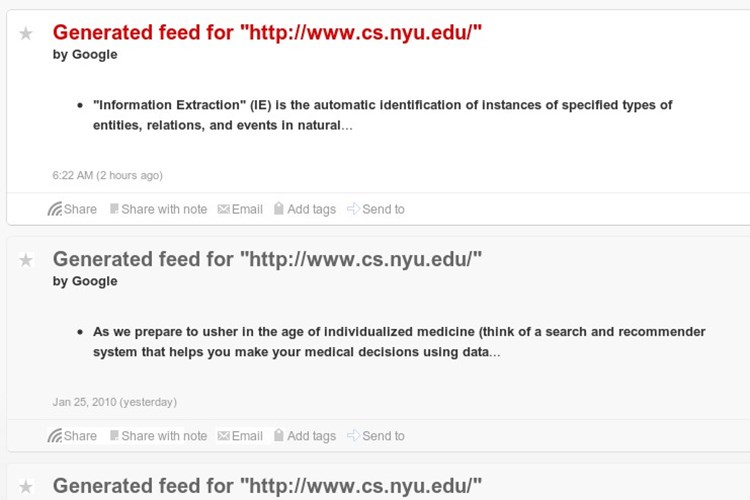
Task: Click Email envelope icon on first item
Action: [223, 209]
